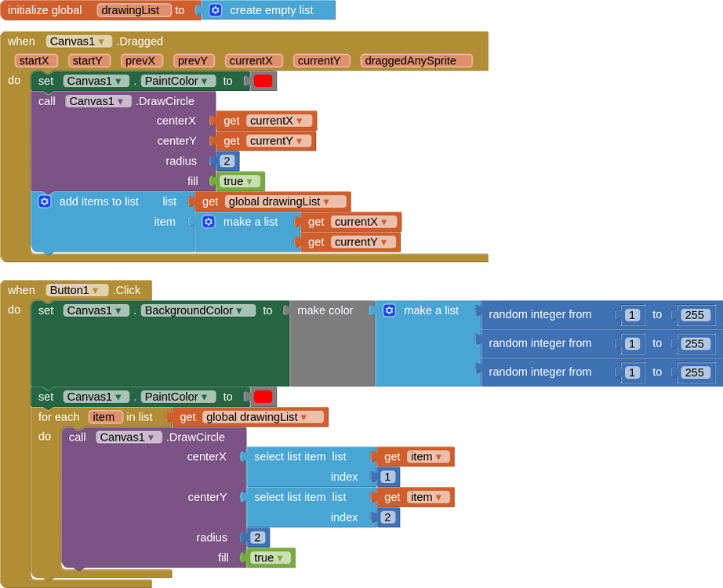Toggle the fill true dropdown in Dragged handler
The height and width of the screenshot is (588, 723).
tap(249, 181)
